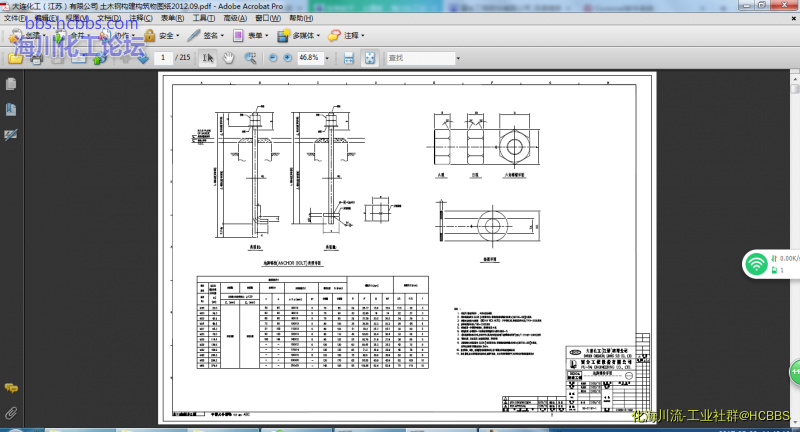The height and width of the screenshot is (432, 800).
Task: Open the Comments panel
Action: (11, 388)
